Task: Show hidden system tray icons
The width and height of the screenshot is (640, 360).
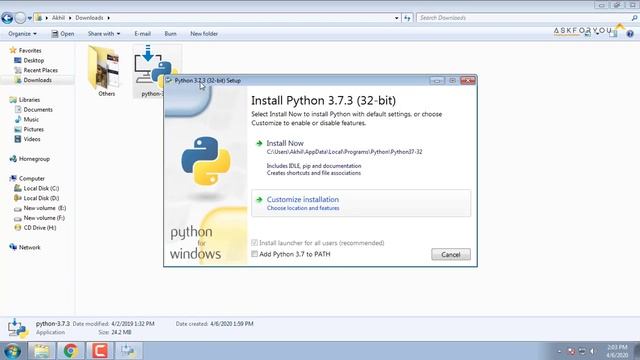Action: coord(559,351)
